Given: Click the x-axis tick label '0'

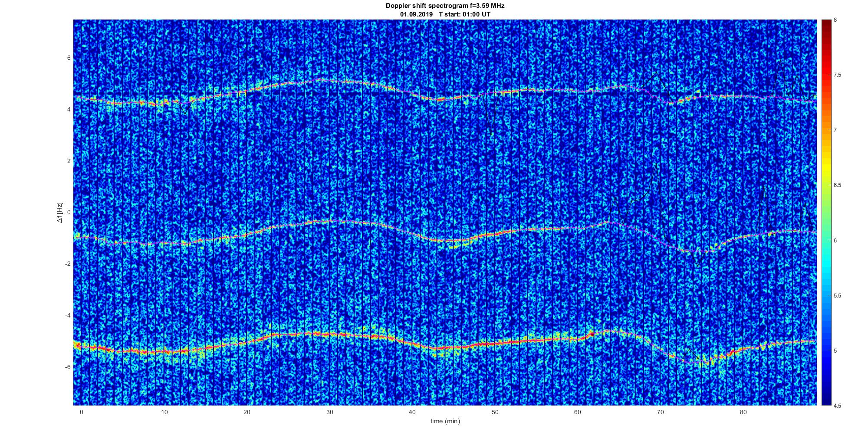Looking at the screenshot, I should (x=81, y=412).
